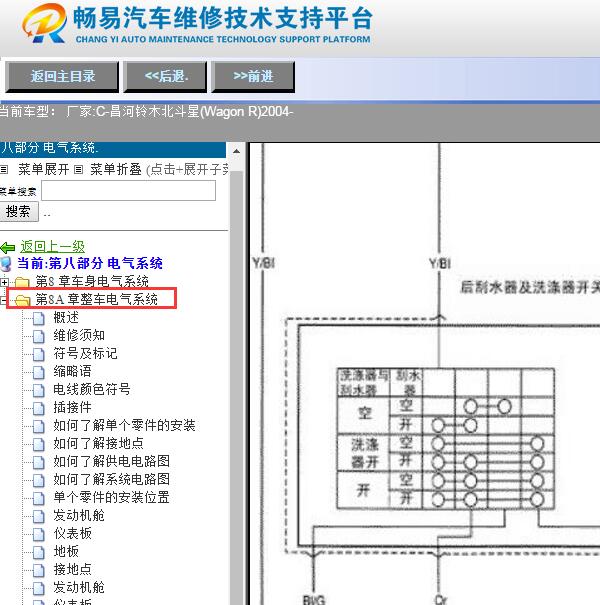Focus the 菜单搜索 text input field
This screenshot has width=600, height=605.
(x=128, y=191)
